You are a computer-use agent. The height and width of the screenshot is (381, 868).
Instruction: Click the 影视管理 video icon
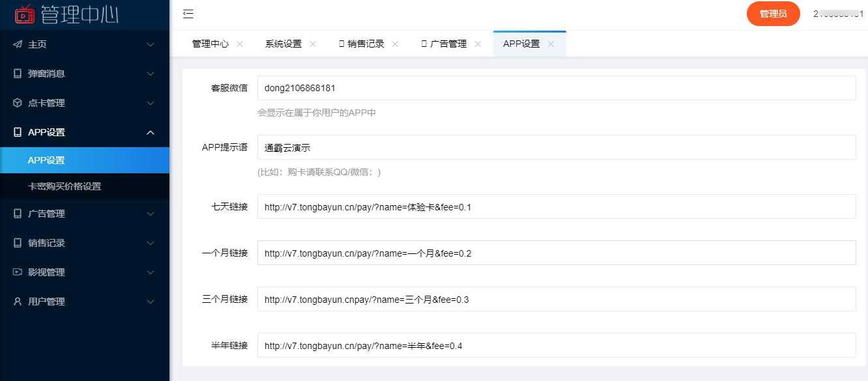pos(16,272)
